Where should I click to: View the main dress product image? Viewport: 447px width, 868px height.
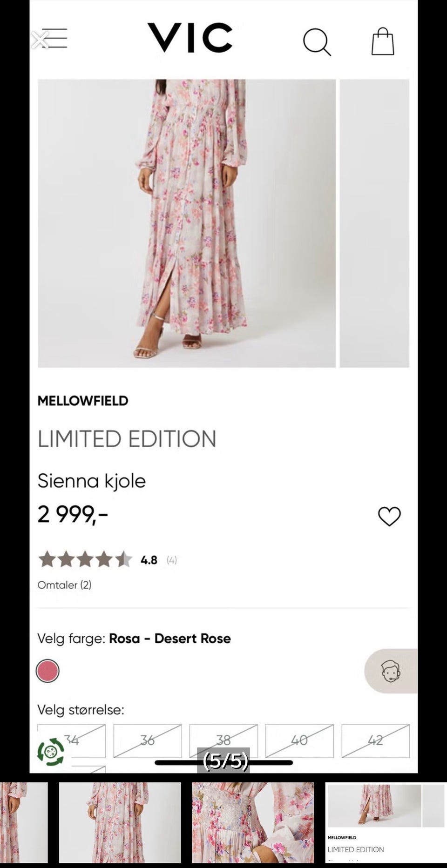click(187, 223)
